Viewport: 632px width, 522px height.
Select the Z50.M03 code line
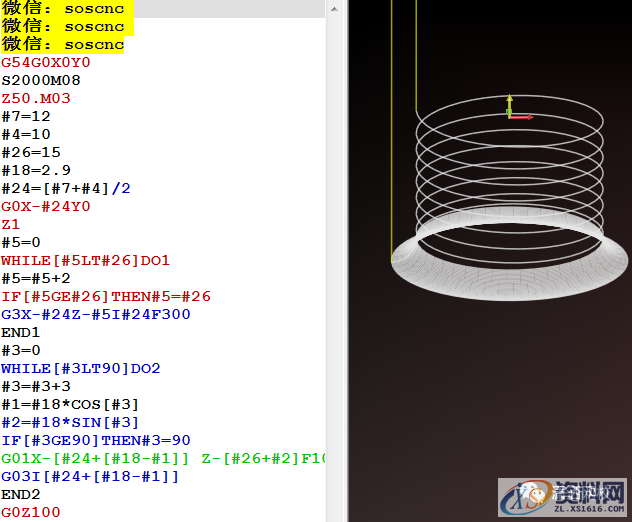pos(35,99)
